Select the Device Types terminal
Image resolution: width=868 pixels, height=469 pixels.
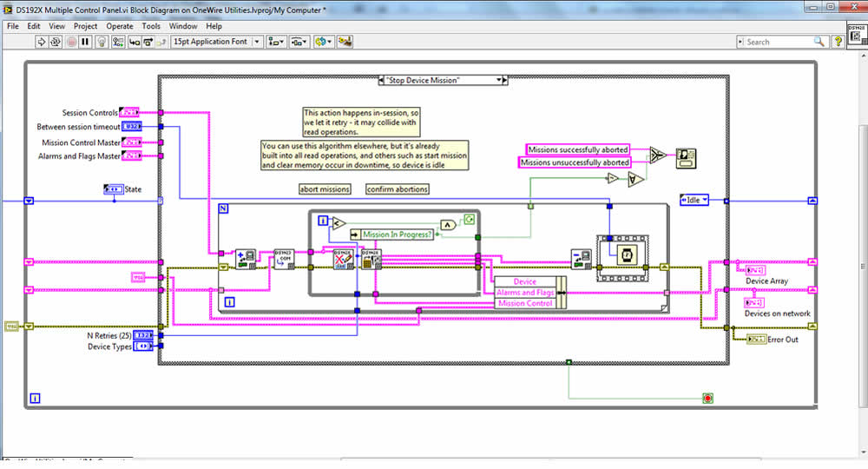click(x=143, y=347)
